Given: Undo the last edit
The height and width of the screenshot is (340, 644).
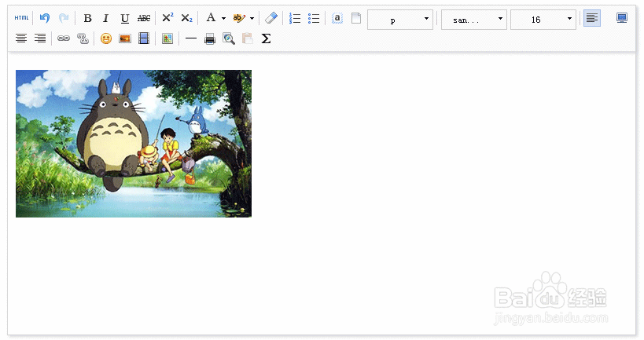Looking at the screenshot, I should point(44,18).
